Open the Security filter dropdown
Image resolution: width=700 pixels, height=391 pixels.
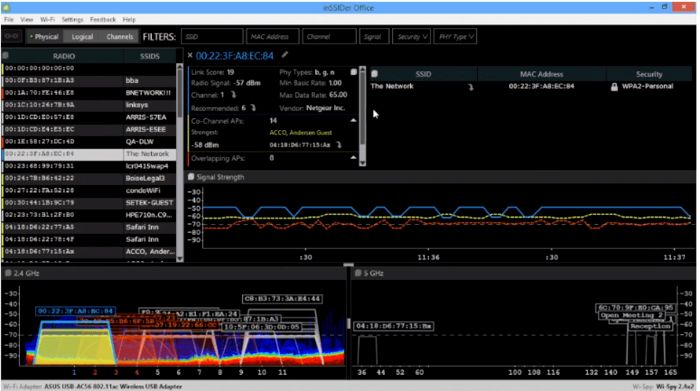click(x=411, y=37)
